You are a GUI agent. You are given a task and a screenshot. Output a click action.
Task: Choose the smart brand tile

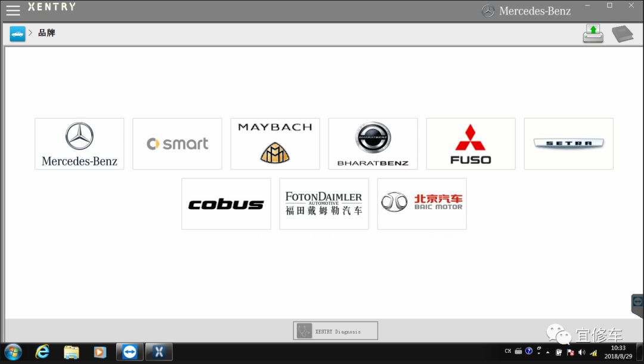pyautogui.click(x=177, y=144)
